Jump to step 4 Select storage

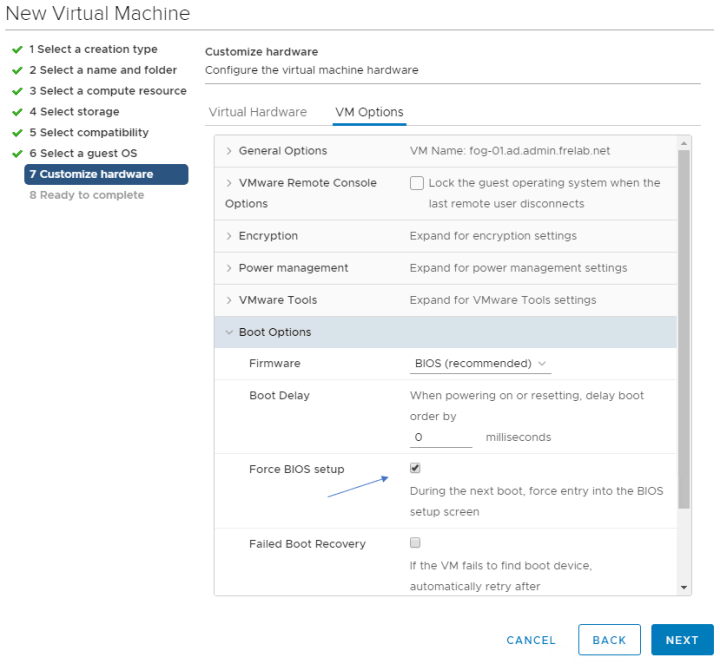[74, 112]
